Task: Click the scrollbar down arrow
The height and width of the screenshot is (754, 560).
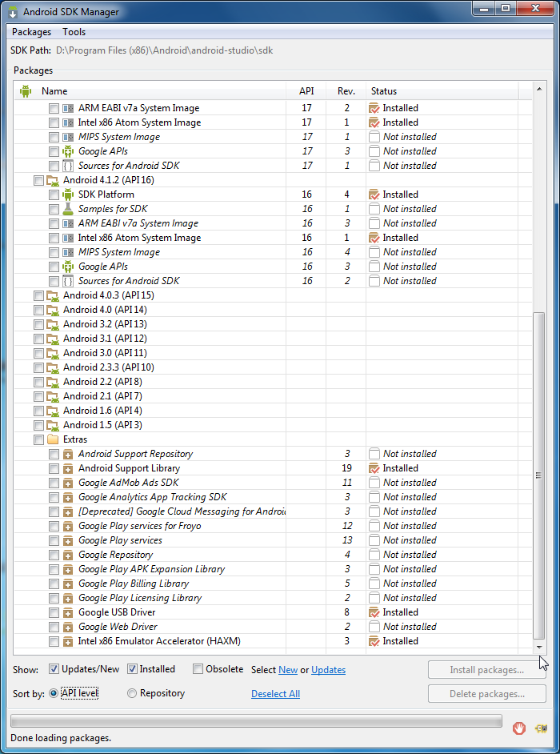Action: coord(539,647)
